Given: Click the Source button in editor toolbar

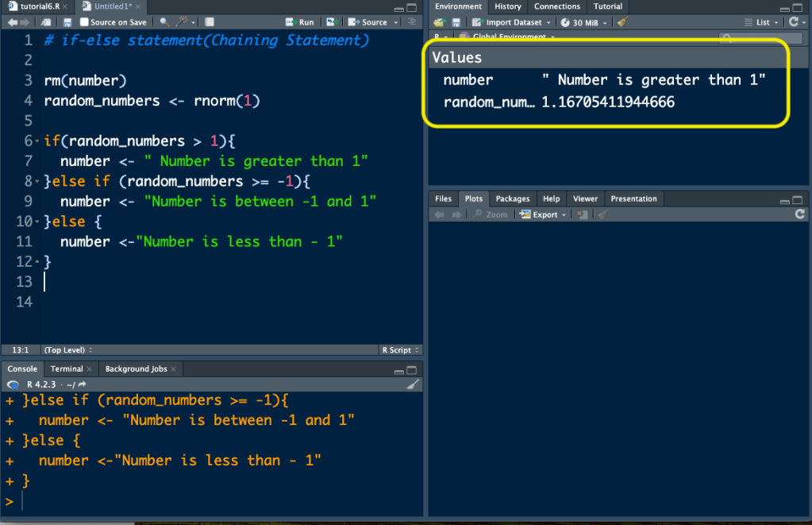Looking at the screenshot, I should click(x=369, y=22).
